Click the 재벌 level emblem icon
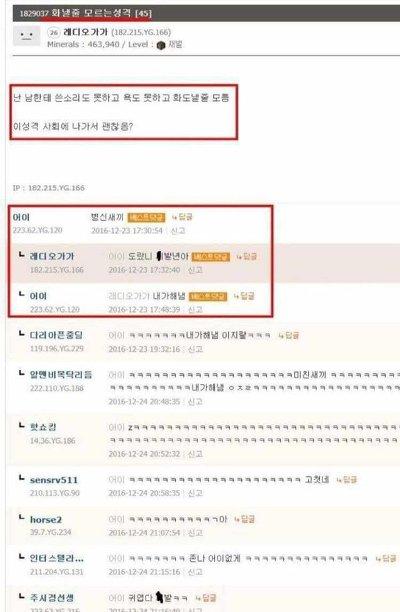Image resolution: width=400 pixels, height=612 pixels. (x=161, y=45)
